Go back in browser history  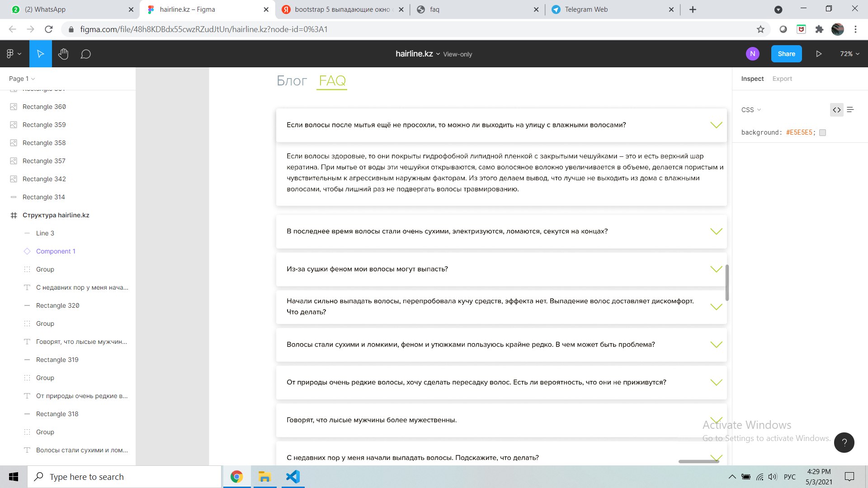13,29
